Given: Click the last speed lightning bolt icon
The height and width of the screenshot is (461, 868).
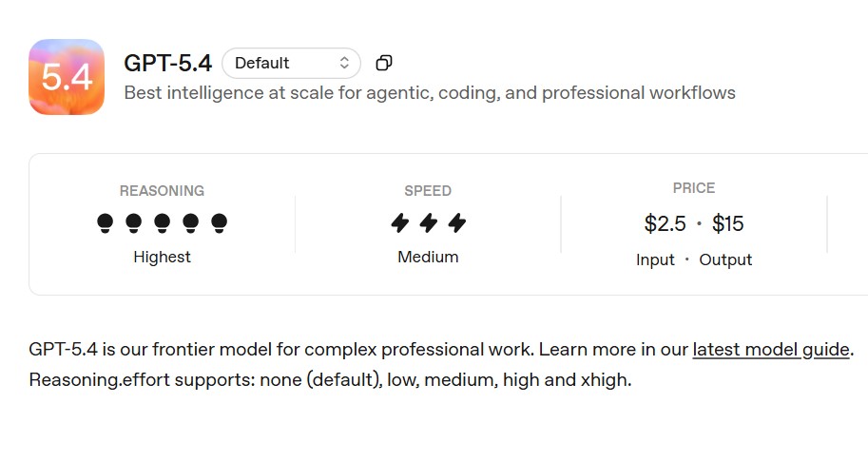Looking at the screenshot, I should coord(457,223).
